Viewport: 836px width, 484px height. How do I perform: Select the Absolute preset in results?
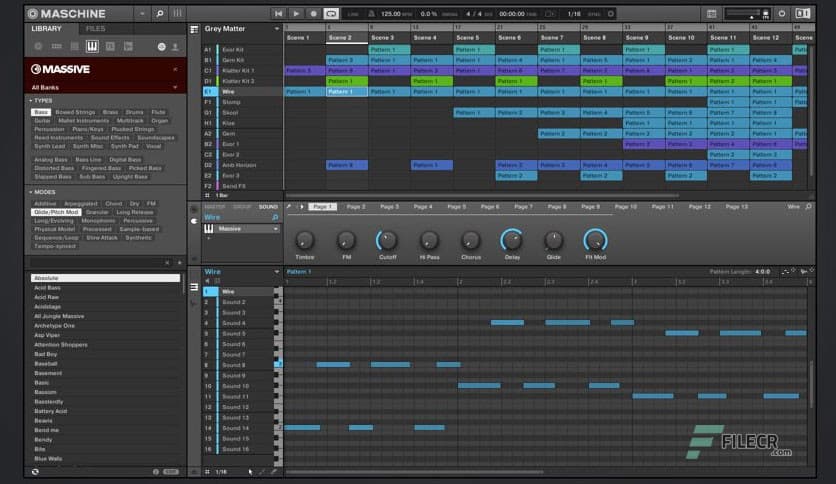tap(105, 278)
